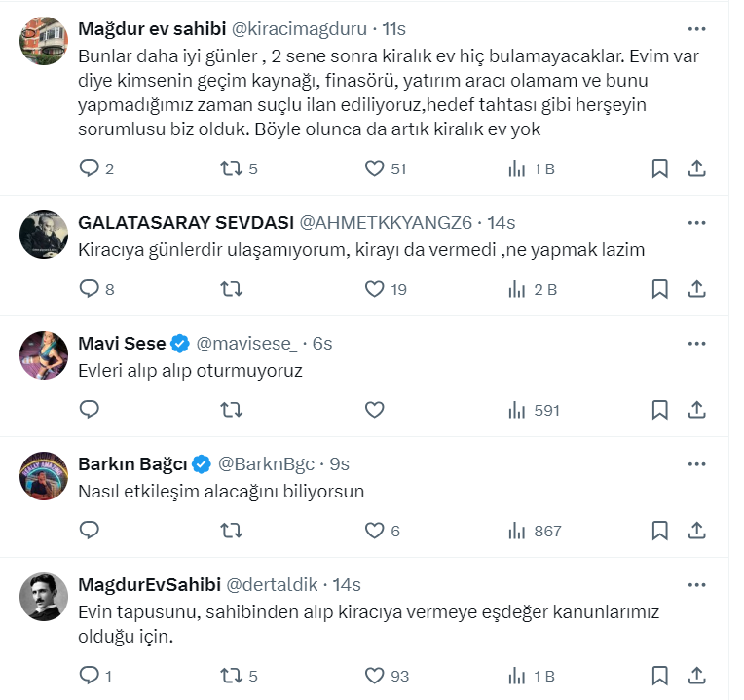Share the kiracimagduru tweet
Viewport: 744px width, 700px height.
click(x=696, y=168)
